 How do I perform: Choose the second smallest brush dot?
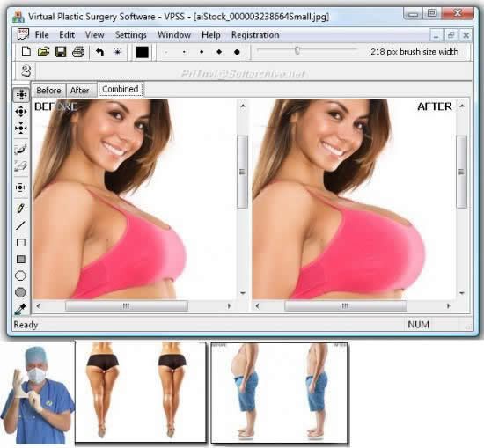pyautogui.click(x=184, y=52)
